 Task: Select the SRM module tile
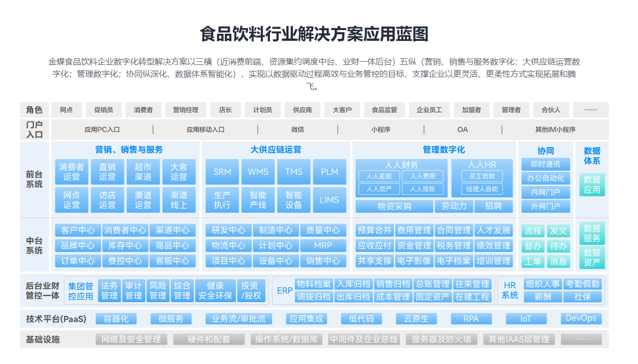[x=222, y=172]
